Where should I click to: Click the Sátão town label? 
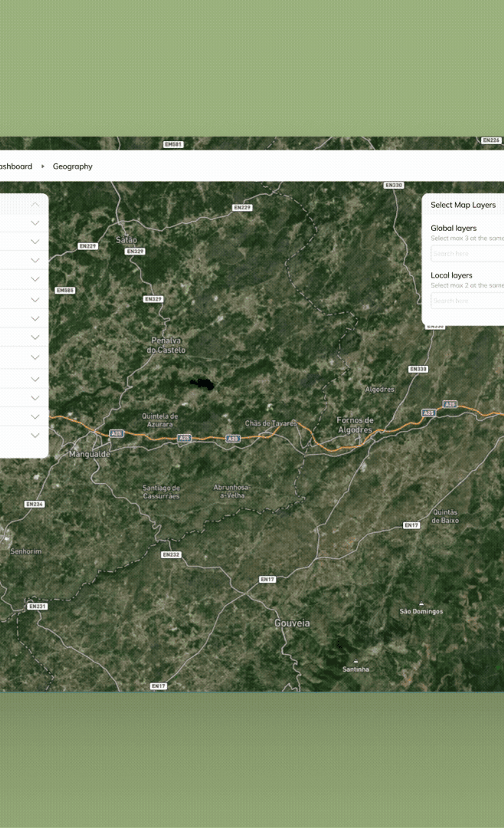[126, 240]
